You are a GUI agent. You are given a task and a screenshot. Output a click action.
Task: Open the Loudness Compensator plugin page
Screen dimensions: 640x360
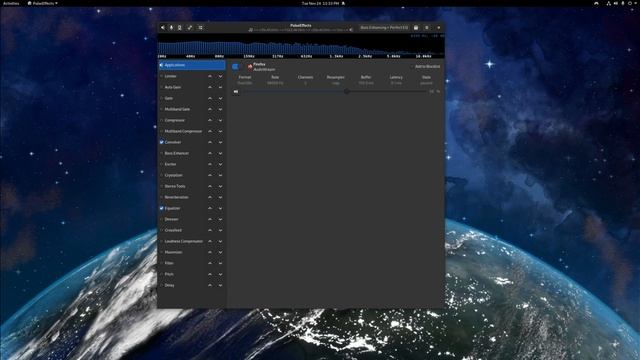184,241
